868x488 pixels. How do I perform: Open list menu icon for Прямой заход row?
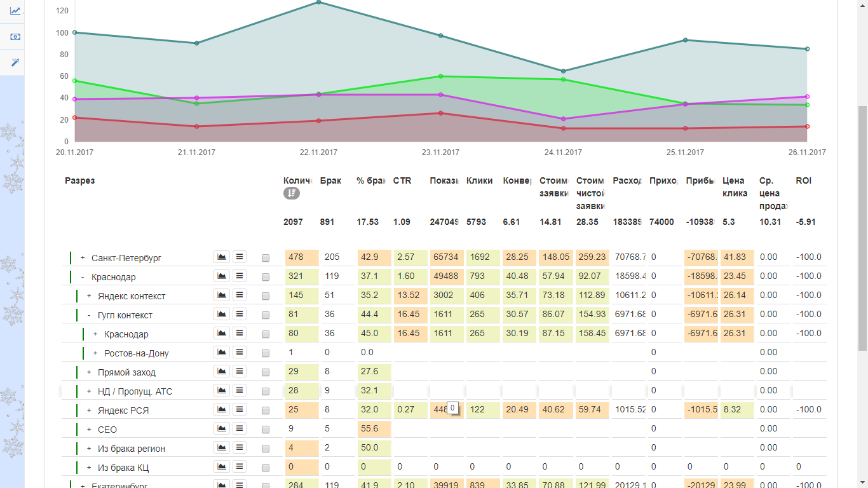pos(240,371)
